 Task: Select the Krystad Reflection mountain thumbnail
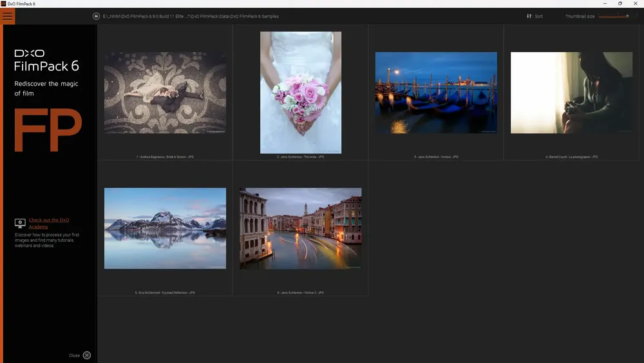click(x=165, y=228)
